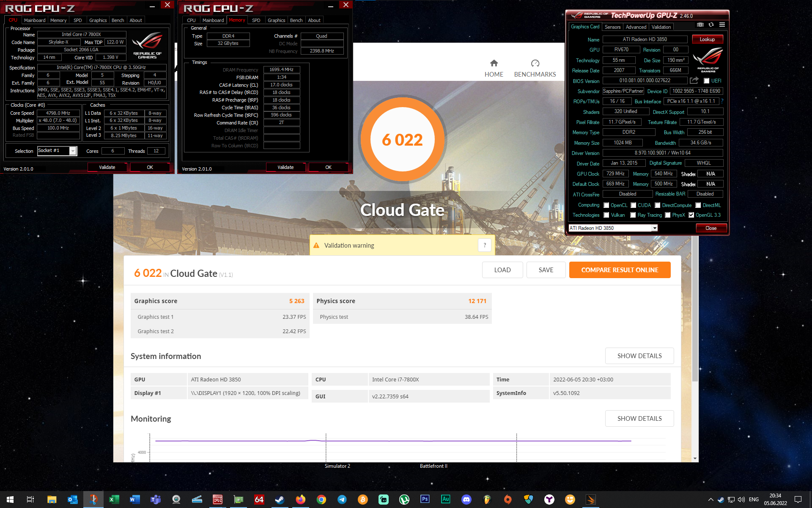This screenshot has width=812, height=508.
Task: Open Microsoft Teams from the taskbar
Action: coord(155,500)
